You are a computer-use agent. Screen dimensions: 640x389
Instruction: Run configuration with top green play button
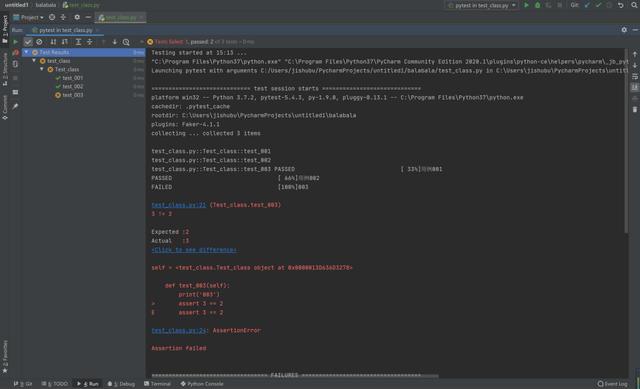[x=526, y=5]
